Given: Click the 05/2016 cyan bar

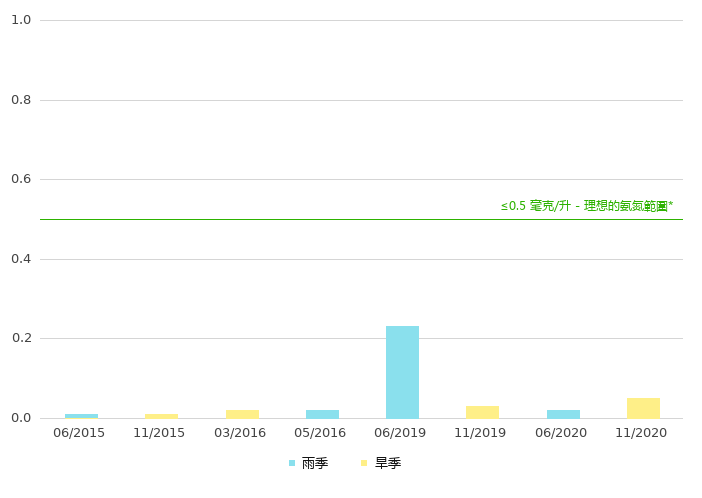Looking at the screenshot, I should [322, 414].
